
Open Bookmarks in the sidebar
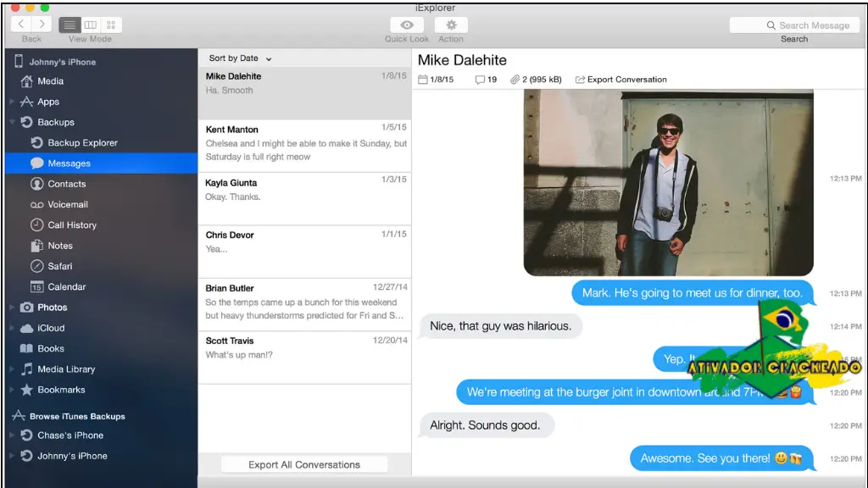pos(53,390)
